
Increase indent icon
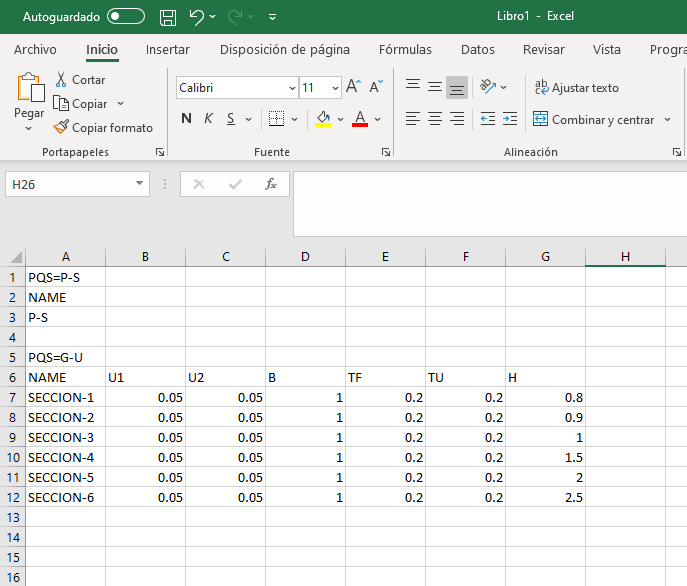pyautogui.click(x=510, y=119)
